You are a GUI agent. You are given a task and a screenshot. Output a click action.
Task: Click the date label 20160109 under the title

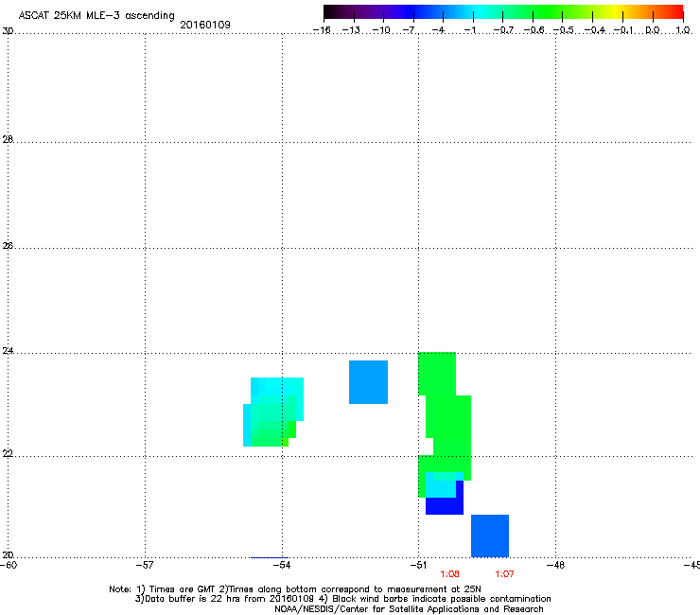[205, 25]
